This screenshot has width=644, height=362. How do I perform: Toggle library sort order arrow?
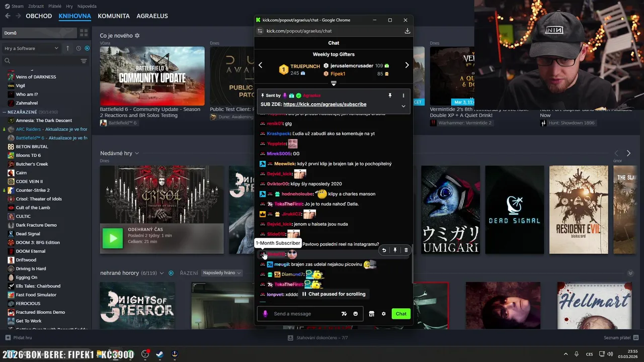[68, 48]
